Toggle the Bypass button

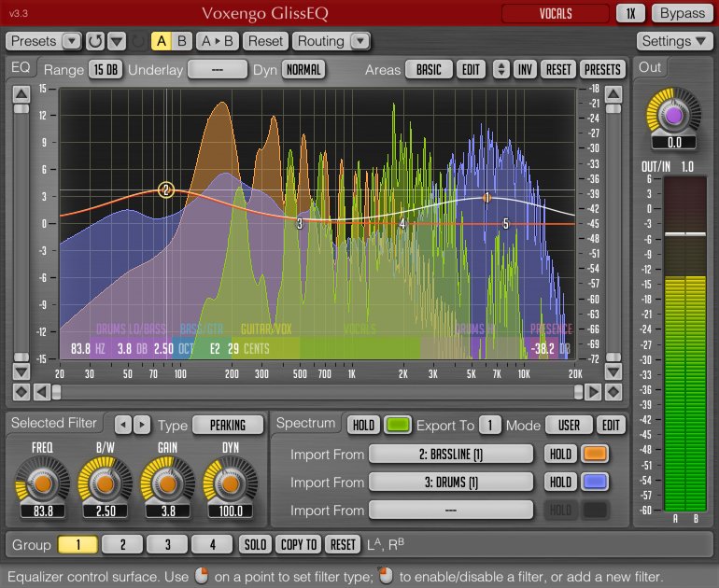pyautogui.click(x=682, y=13)
